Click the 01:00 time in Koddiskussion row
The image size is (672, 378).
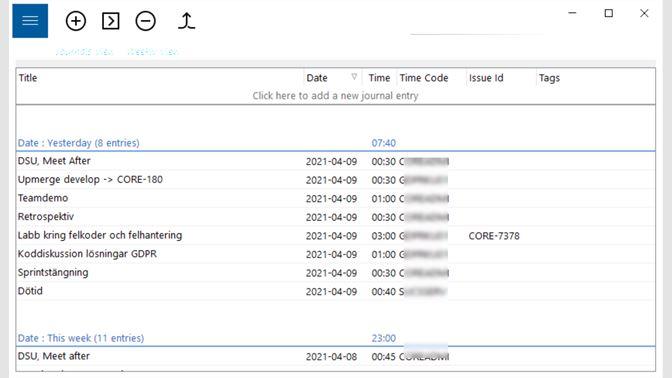[x=384, y=255]
